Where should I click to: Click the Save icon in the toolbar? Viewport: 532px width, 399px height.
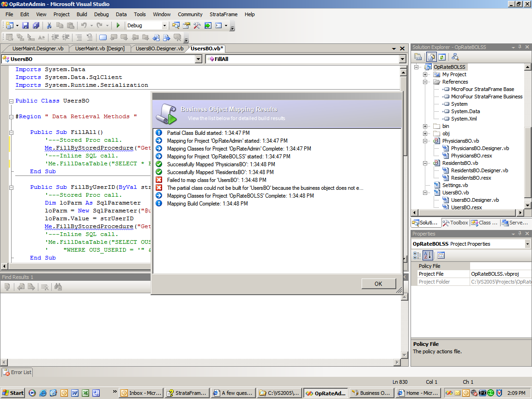[x=25, y=26]
